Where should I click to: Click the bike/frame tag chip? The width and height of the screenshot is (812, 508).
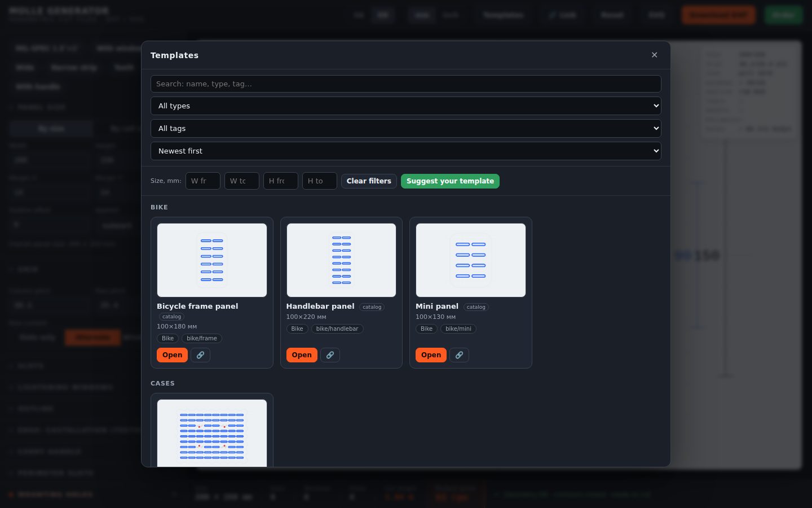202,339
